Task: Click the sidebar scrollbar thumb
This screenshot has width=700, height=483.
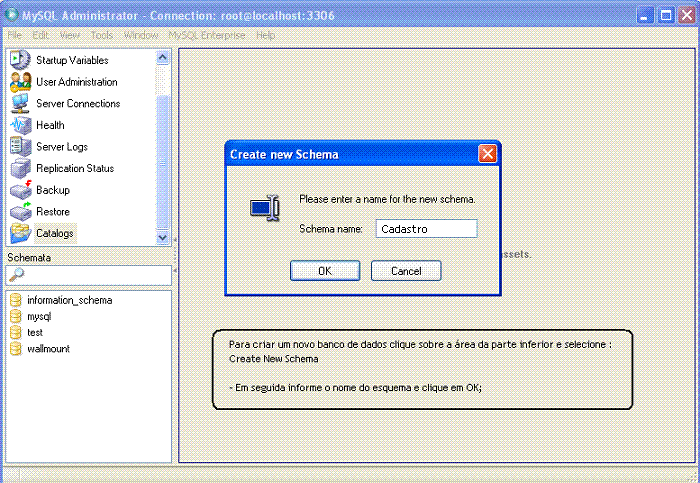Action: [x=162, y=162]
